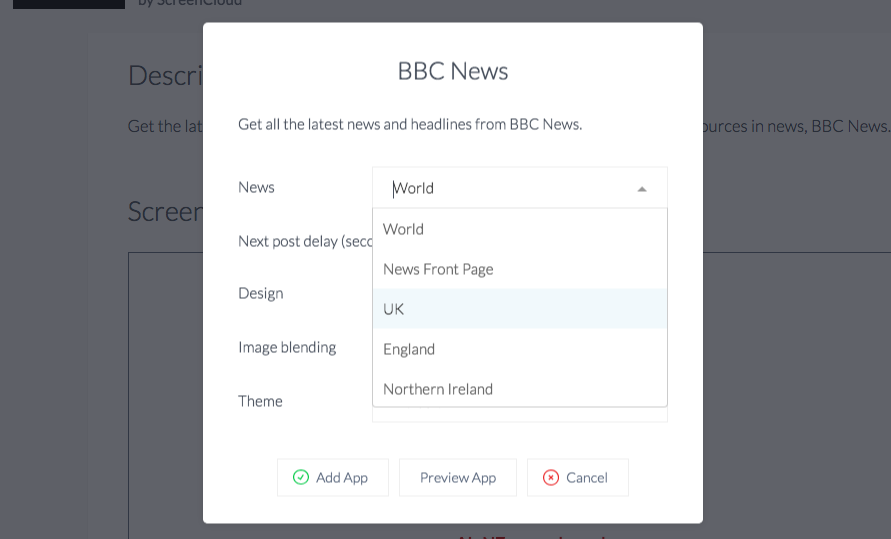Choose News Front Page from dropdown list

(x=519, y=269)
